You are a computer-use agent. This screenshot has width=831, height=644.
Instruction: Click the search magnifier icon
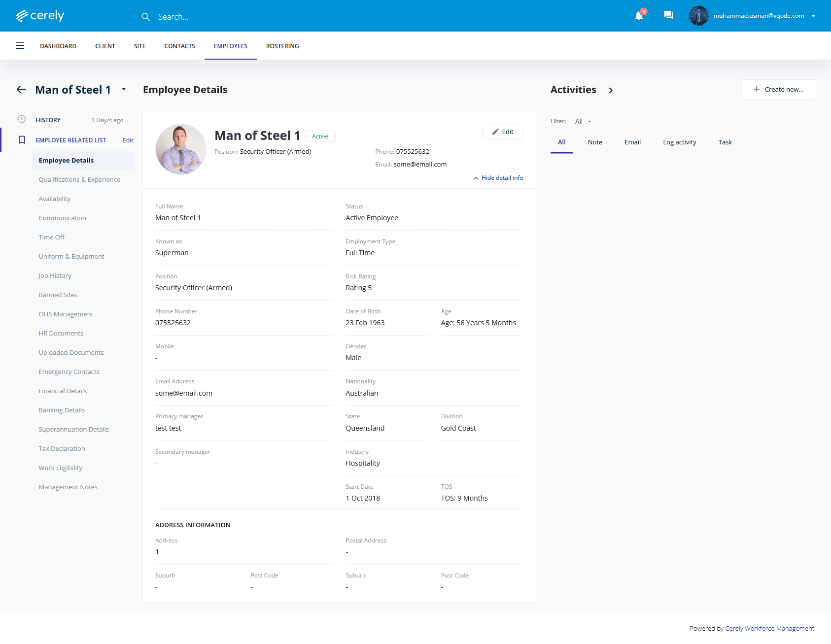145,17
